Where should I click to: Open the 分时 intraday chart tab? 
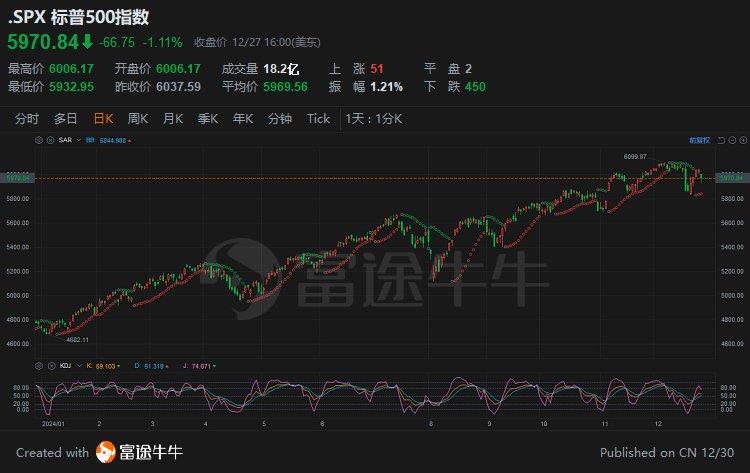pos(27,119)
